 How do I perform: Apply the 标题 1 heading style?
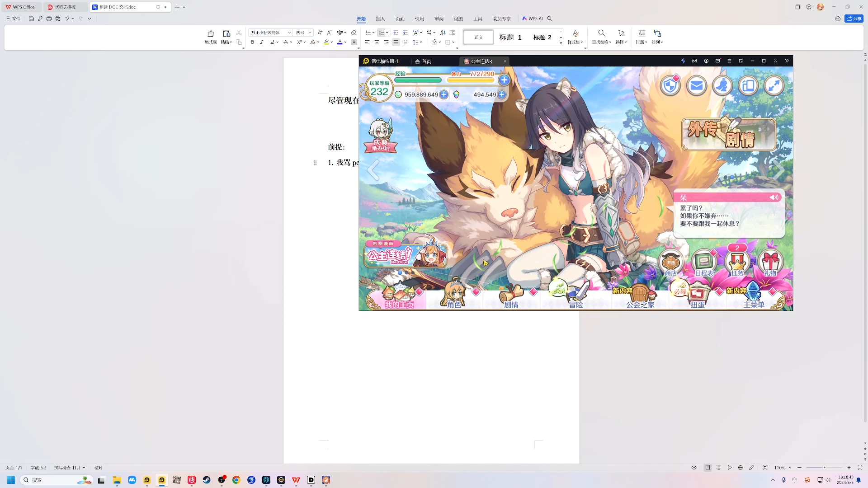tap(510, 37)
